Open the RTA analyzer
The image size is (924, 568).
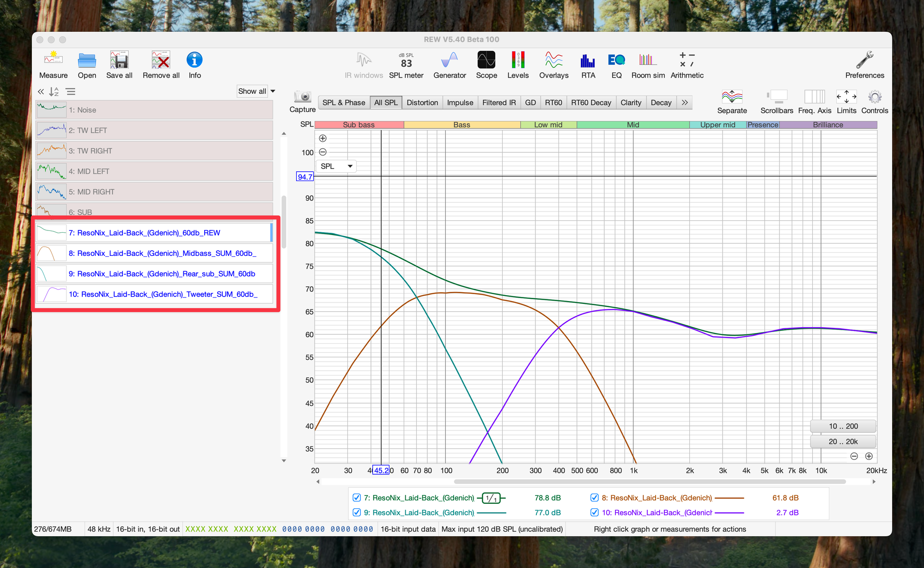click(588, 65)
